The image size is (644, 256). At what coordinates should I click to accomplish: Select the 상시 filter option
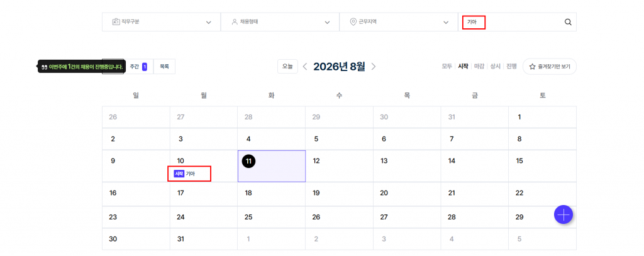pyautogui.click(x=495, y=66)
